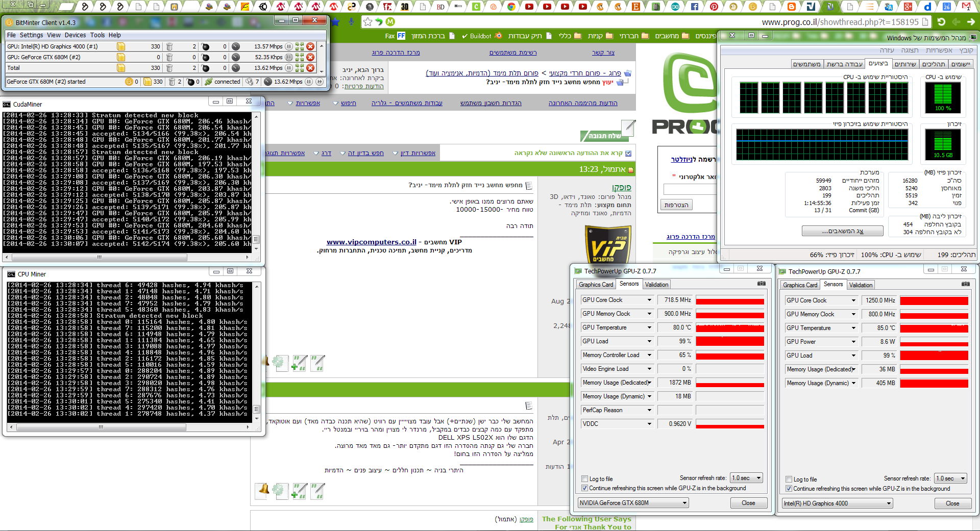This screenshot has height=531, width=980.
Task: Open the PerfCap Reason sensor dropdown
Action: (x=650, y=410)
